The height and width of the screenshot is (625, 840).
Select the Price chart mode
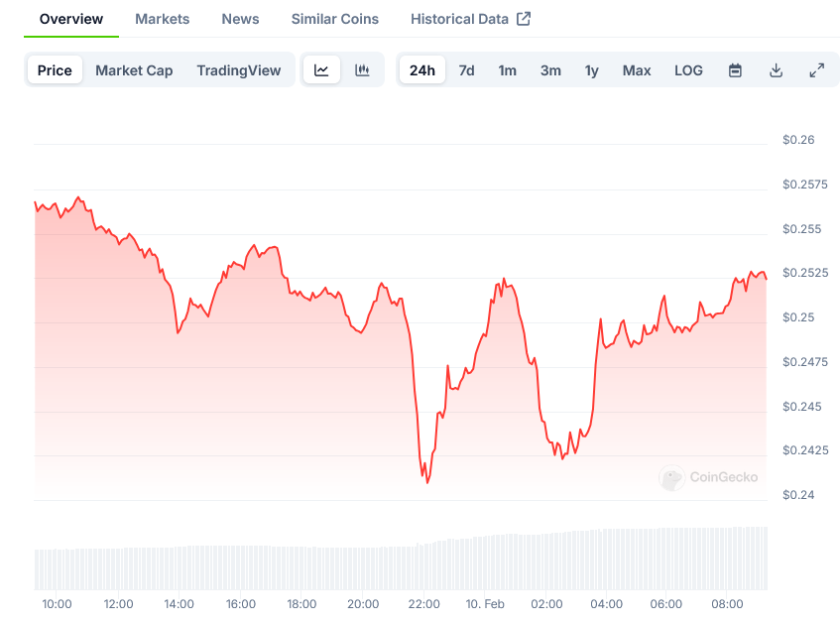[x=55, y=70]
